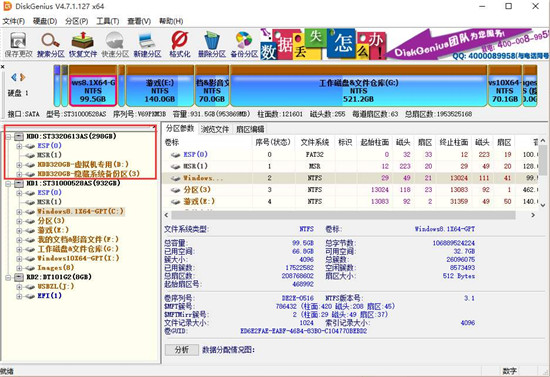Image resolution: width=550 pixels, height=377 pixels.
Task: Switch to 分区参数 tab
Action: (x=180, y=128)
